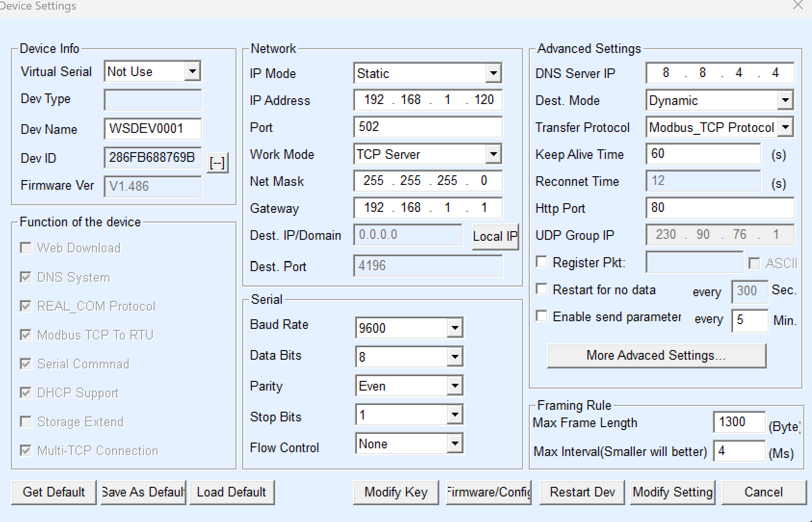Check Enable send parameter

point(541,316)
